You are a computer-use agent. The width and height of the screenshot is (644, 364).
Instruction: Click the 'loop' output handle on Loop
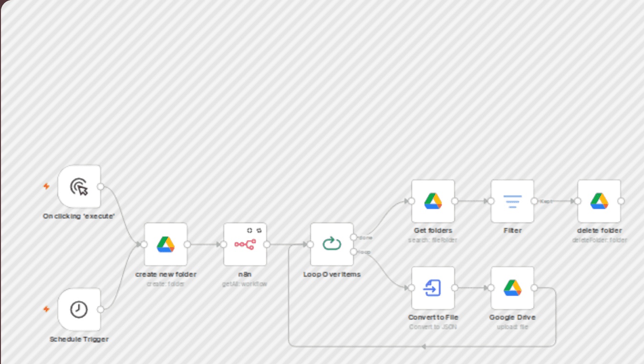click(353, 251)
